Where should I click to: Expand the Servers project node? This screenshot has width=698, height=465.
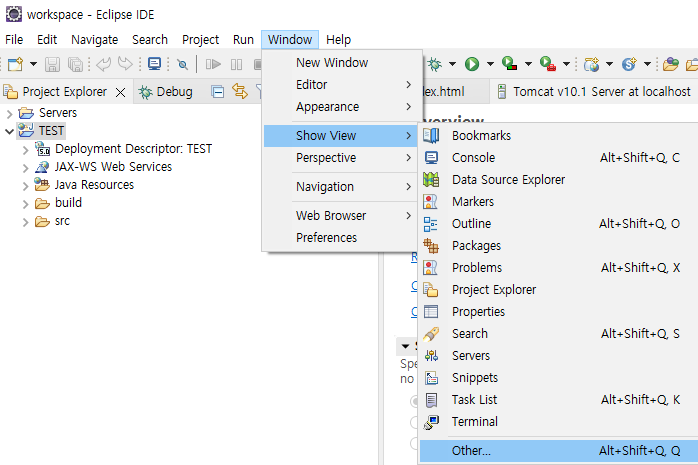[9, 114]
